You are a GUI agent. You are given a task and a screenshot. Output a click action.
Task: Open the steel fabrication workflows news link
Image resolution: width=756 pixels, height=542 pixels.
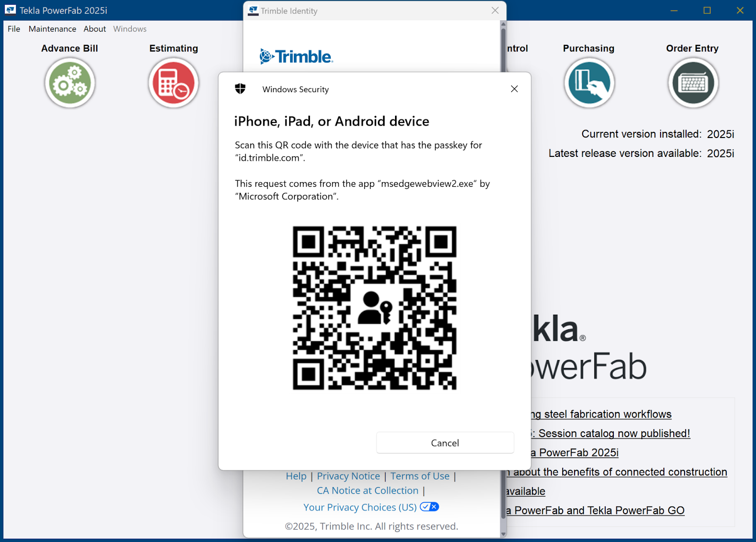coord(601,414)
